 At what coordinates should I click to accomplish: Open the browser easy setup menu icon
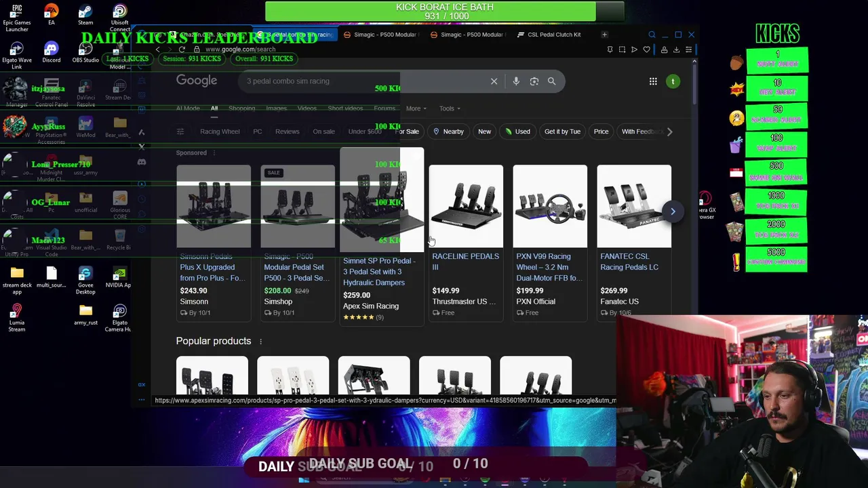(688, 49)
